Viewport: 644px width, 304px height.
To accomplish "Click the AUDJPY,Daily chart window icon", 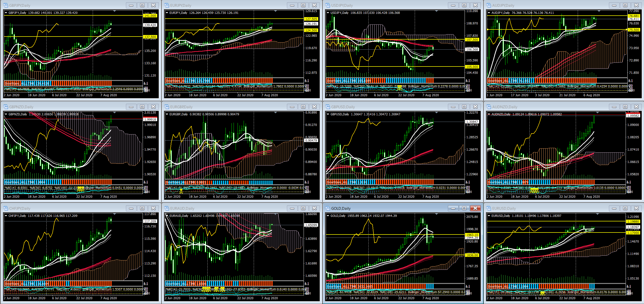I will pos(489,5).
